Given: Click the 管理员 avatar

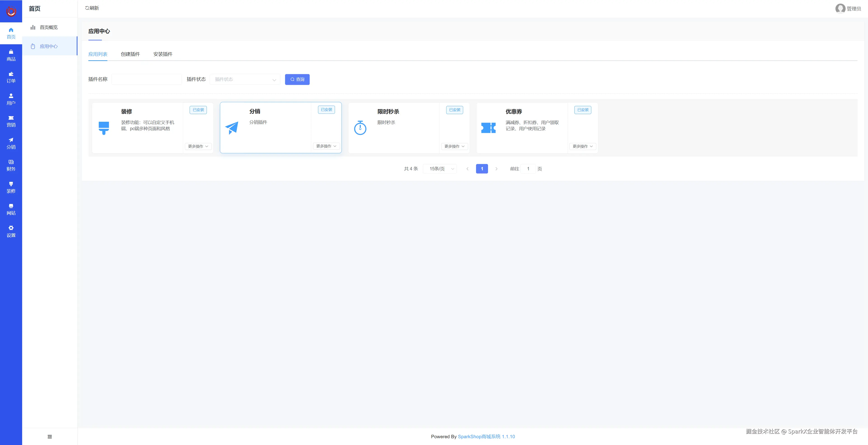Looking at the screenshot, I should pos(840,8).
